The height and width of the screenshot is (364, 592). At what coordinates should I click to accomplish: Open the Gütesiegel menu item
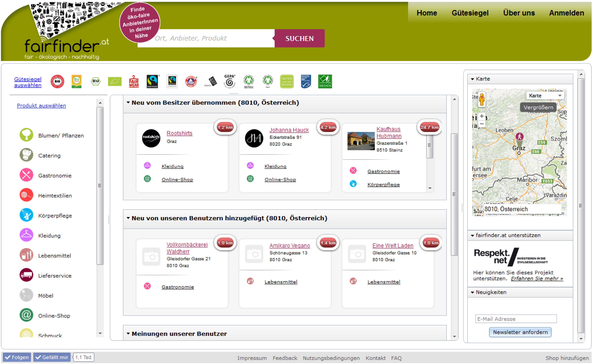coord(470,13)
